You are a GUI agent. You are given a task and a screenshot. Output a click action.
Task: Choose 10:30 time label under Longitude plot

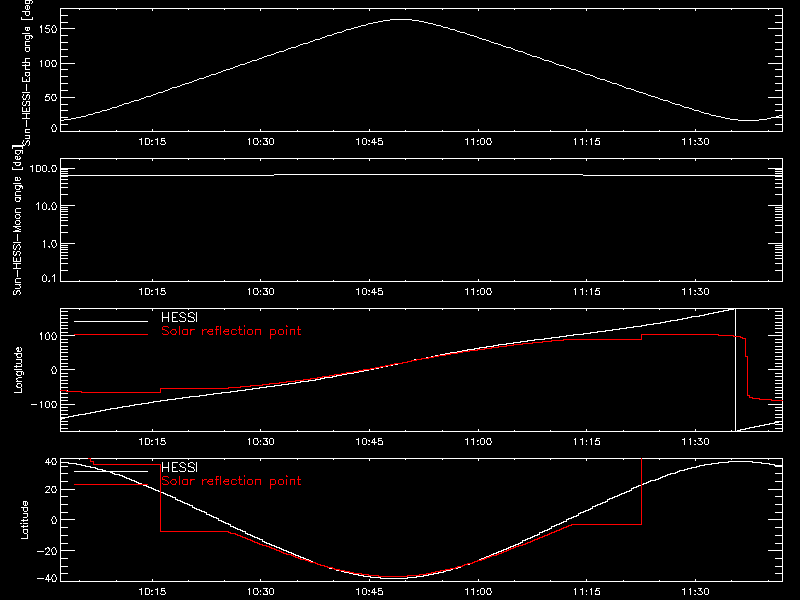(x=261, y=441)
